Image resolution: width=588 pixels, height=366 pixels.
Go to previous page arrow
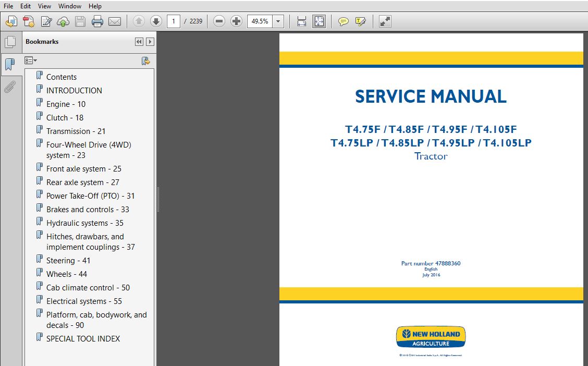pyautogui.click(x=139, y=21)
